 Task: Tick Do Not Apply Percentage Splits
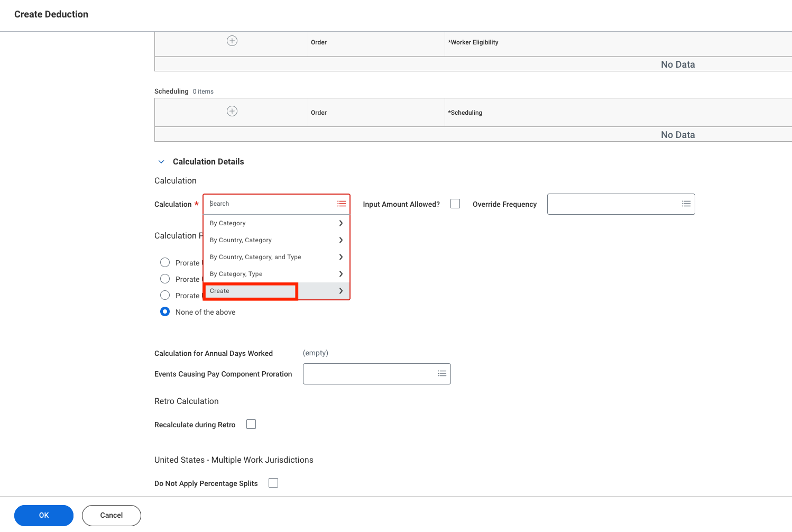[273, 483]
